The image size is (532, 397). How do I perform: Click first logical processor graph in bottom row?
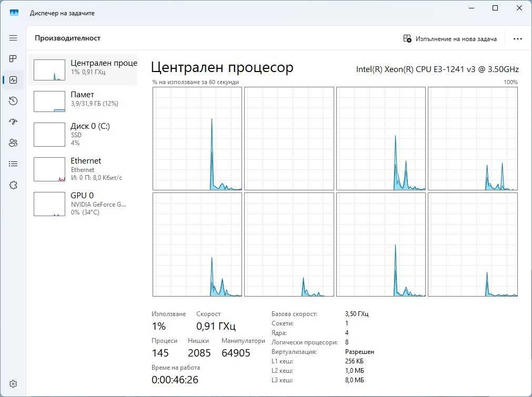click(x=197, y=245)
